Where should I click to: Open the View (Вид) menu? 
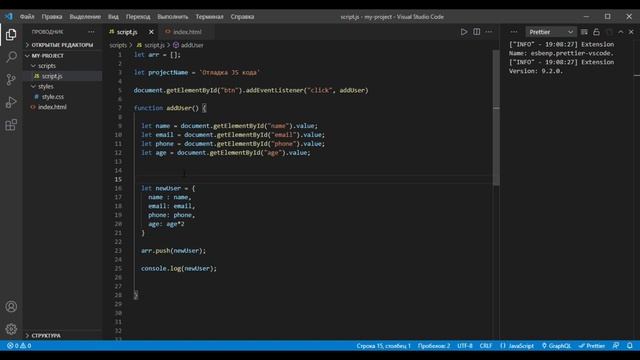coord(113,17)
